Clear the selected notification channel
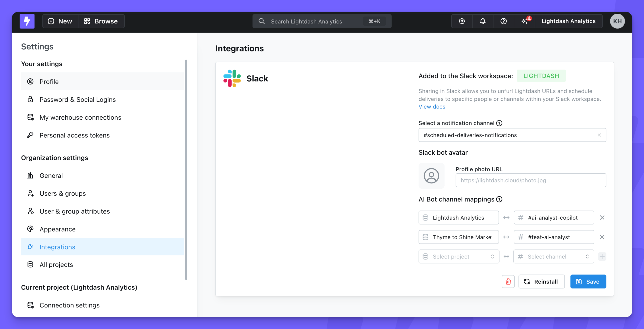Screen dimensions: 644x329 coord(599,135)
